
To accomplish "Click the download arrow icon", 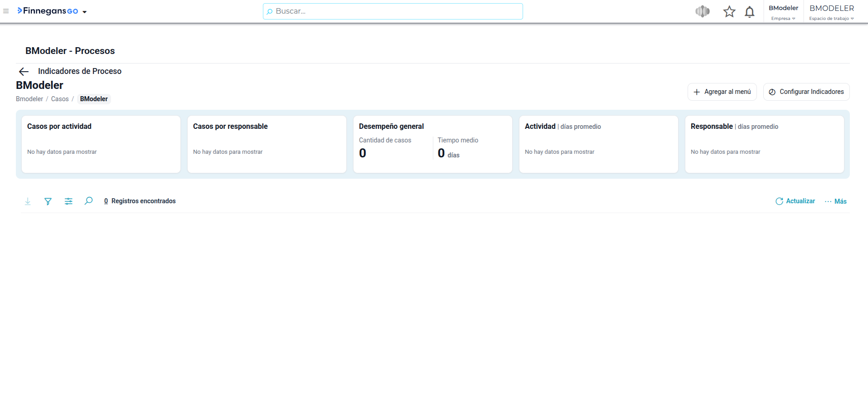I will point(28,201).
